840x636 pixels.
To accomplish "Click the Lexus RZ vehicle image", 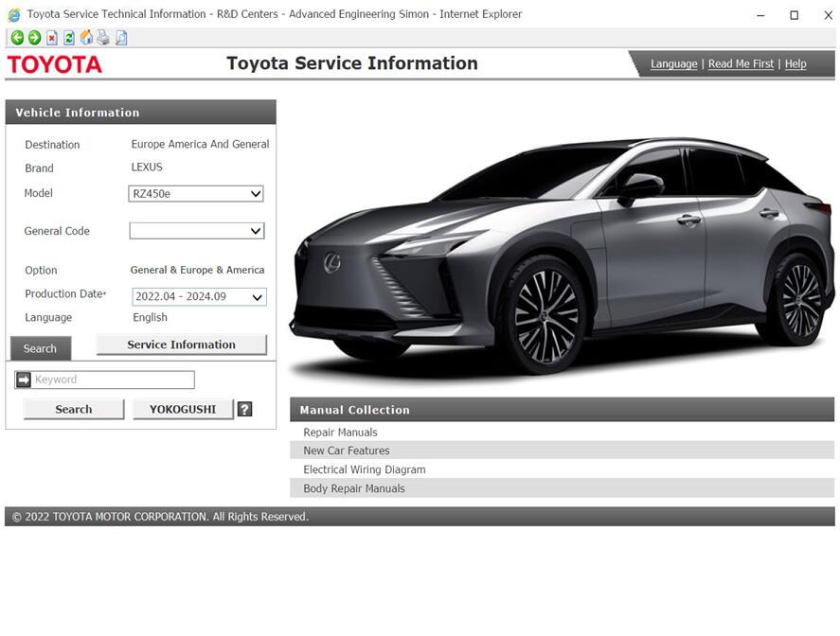I will 562,257.
